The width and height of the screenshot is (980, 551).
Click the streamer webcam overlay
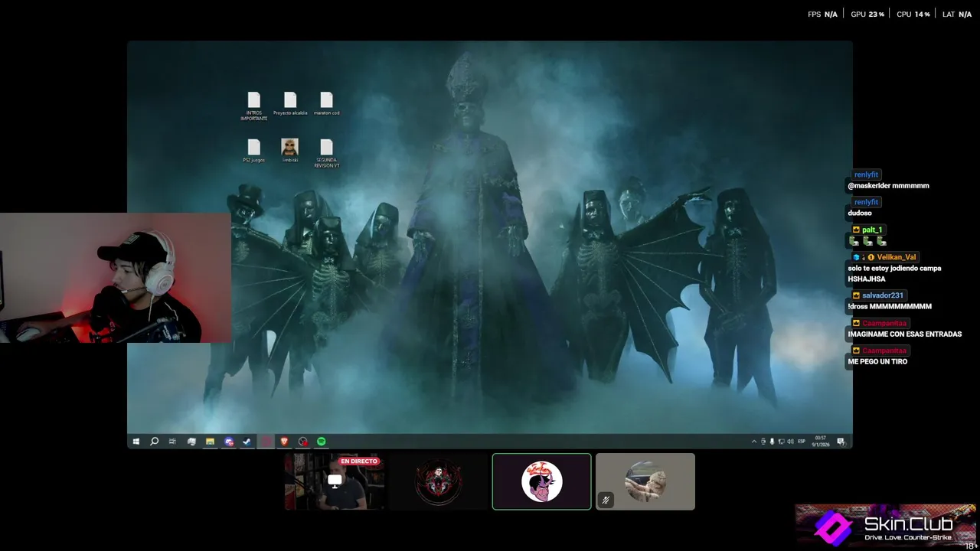coord(115,278)
